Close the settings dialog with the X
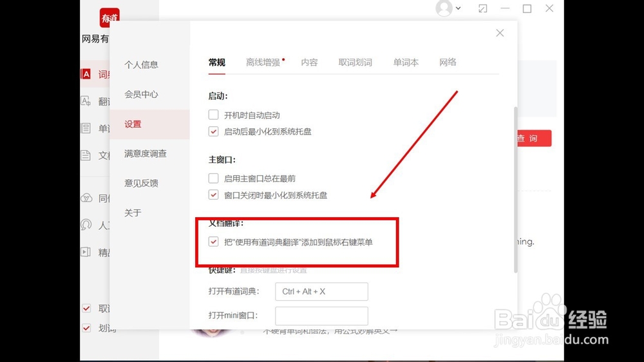Image resolution: width=644 pixels, height=362 pixels. [x=500, y=33]
